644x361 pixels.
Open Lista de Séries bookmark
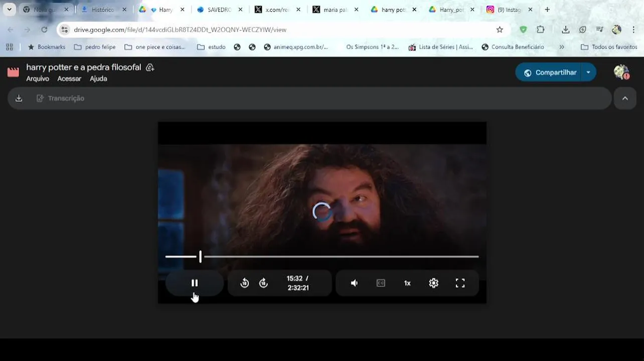point(441,47)
